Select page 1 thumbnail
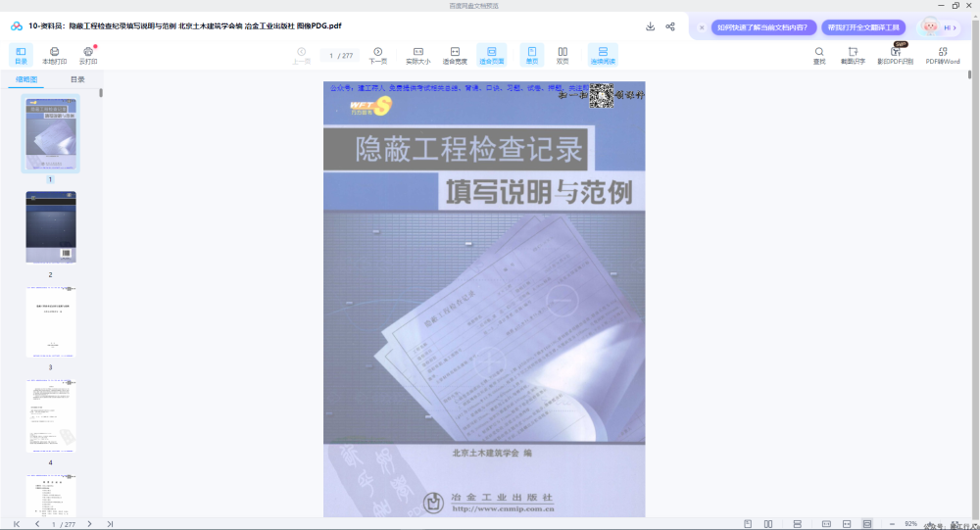This screenshot has width=980, height=530. [51, 134]
